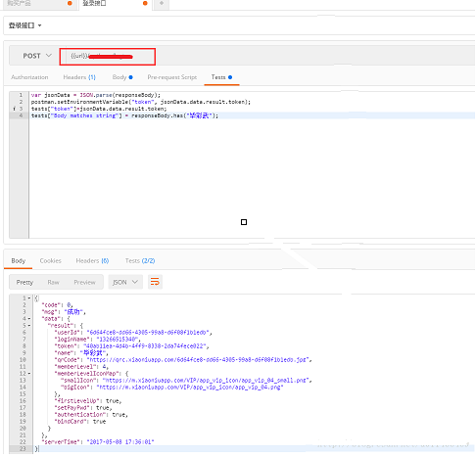476x457 pixels.
Task: Open the request Headers (1) tab
Action: (x=79, y=77)
